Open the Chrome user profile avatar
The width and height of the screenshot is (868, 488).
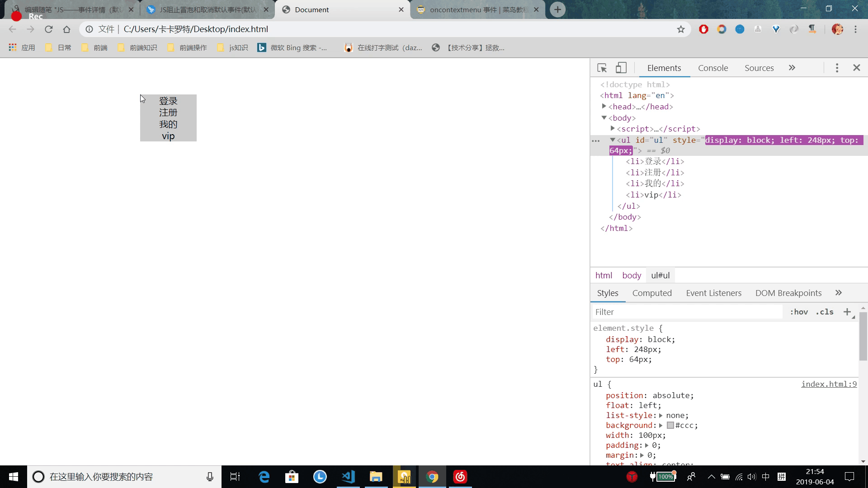click(837, 29)
